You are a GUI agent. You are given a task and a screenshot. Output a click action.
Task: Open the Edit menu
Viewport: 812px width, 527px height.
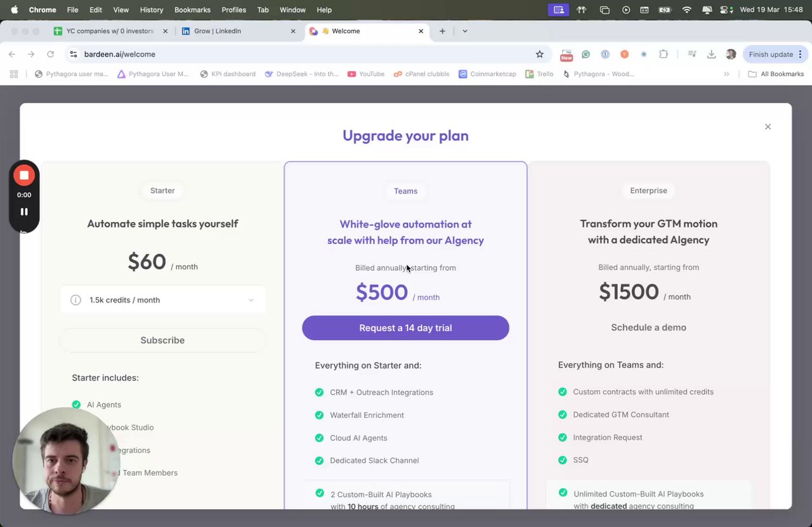(x=96, y=10)
